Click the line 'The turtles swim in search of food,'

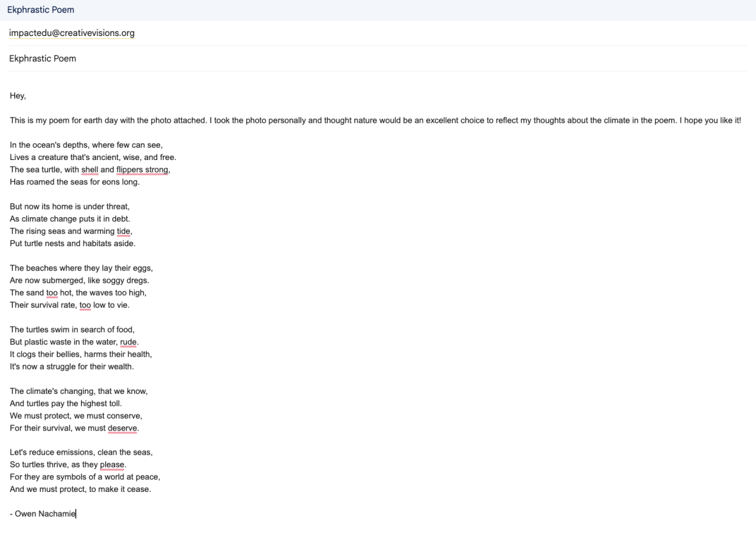tap(72, 330)
